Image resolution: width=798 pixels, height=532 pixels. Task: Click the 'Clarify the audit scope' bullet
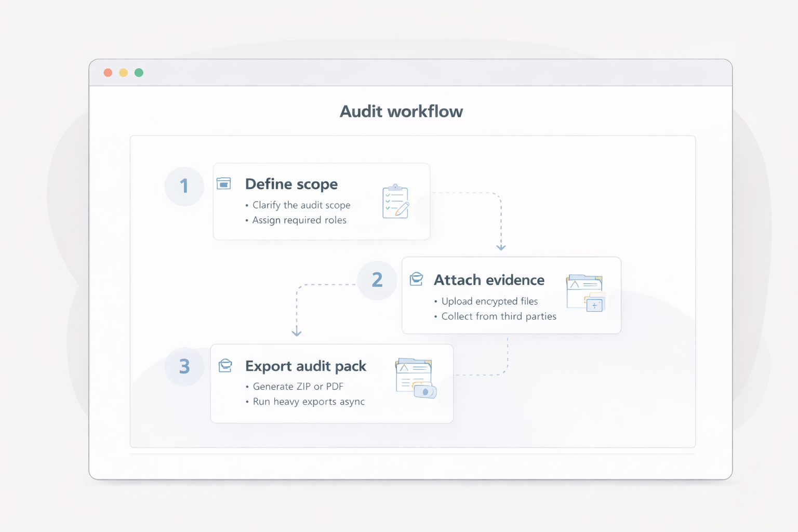click(x=301, y=205)
